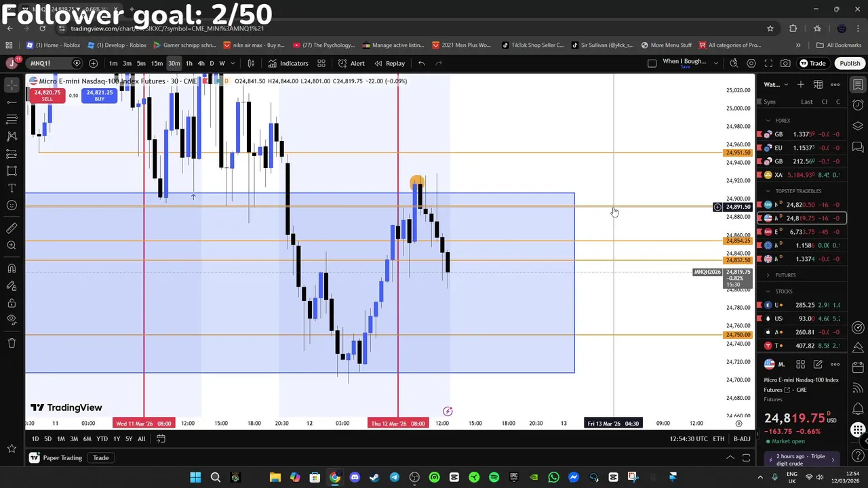Select the YTD date range
868x488 pixels.
[x=102, y=439]
